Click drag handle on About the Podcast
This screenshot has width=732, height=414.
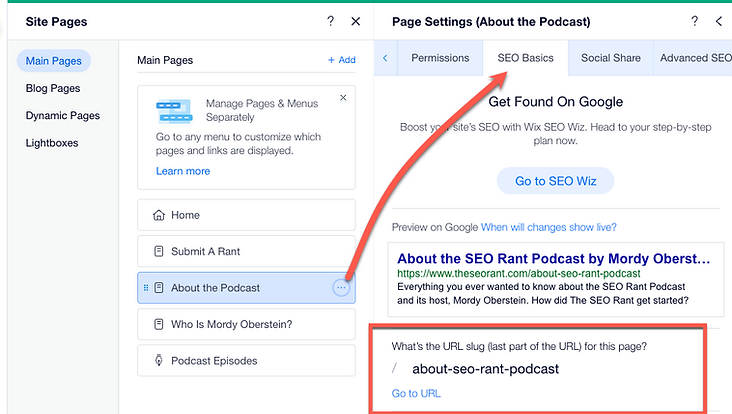click(146, 288)
